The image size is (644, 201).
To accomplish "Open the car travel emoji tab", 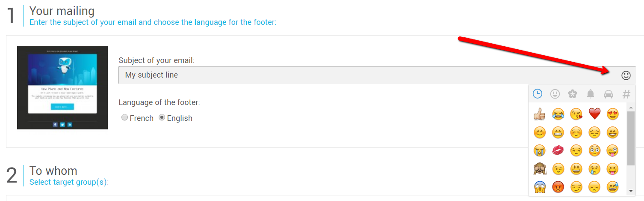I will [608, 94].
